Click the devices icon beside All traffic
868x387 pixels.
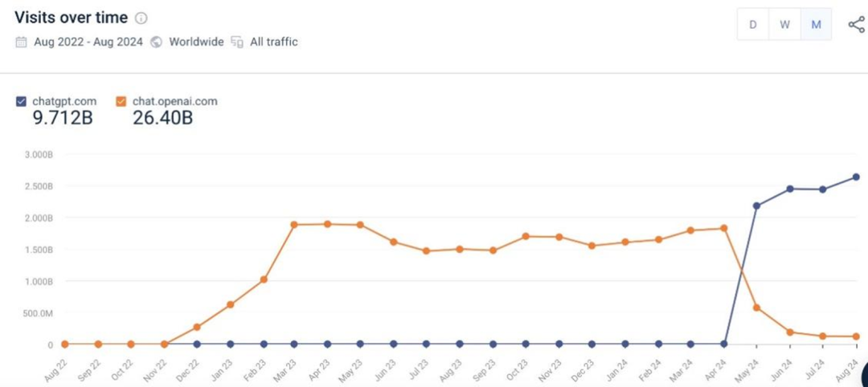point(237,42)
